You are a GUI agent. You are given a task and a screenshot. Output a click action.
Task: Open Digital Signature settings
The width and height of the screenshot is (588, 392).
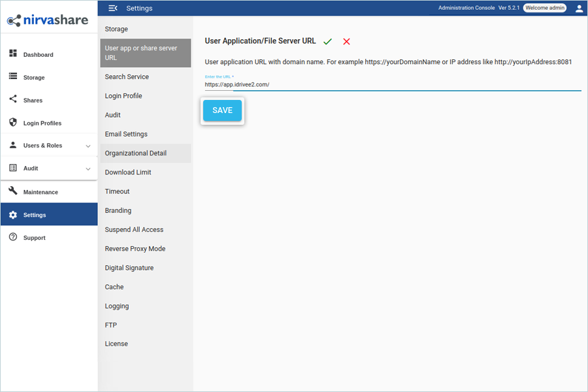[146, 268]
